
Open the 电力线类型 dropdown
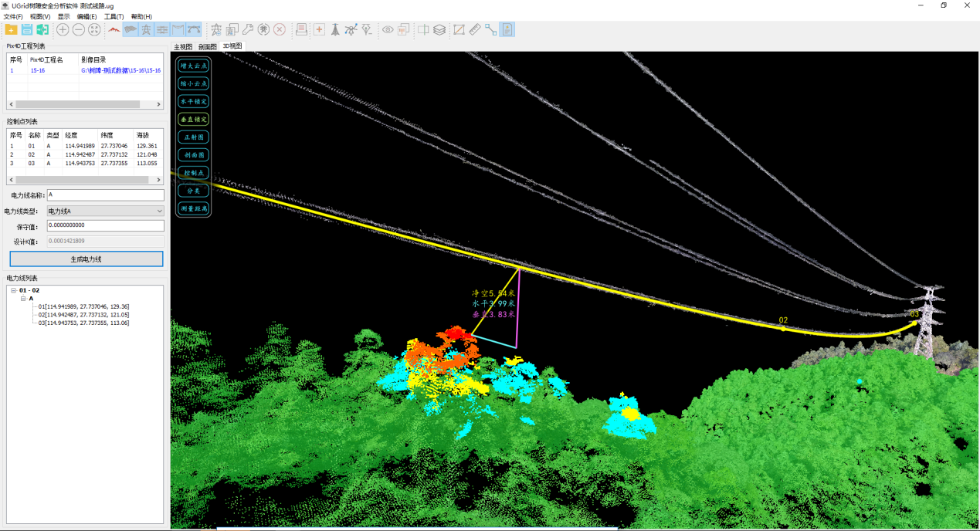click(x=105, y=211)
